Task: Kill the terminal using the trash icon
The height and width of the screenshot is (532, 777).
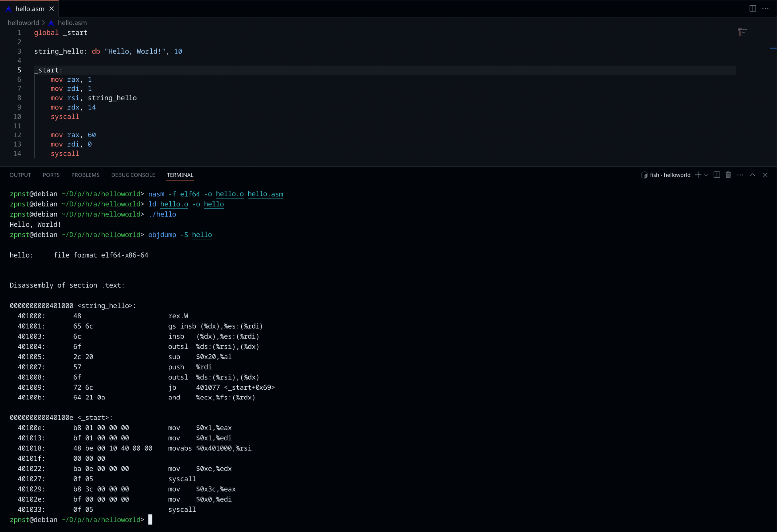Action: pos(728,175)
